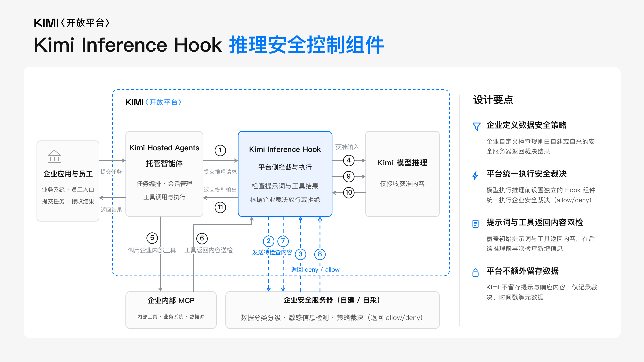Click the bank building icon above 企业应用与员工
644x362 pixels.
(54, 156)
